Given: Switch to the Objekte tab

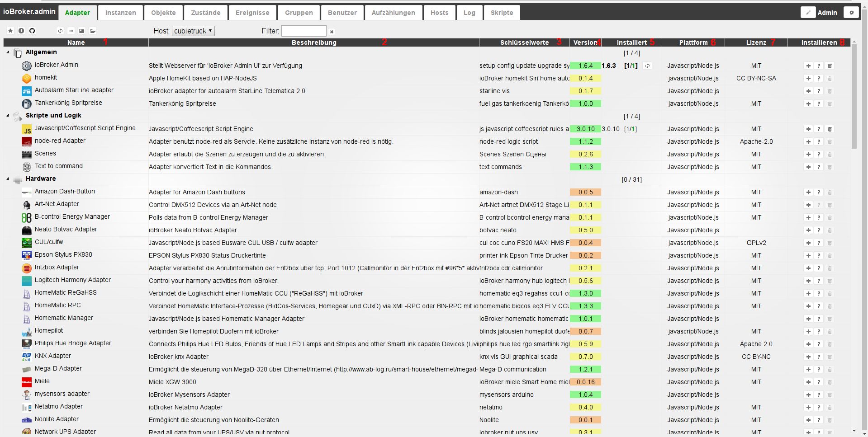Looking at the screenshot, I should click(x=163, y=13).
